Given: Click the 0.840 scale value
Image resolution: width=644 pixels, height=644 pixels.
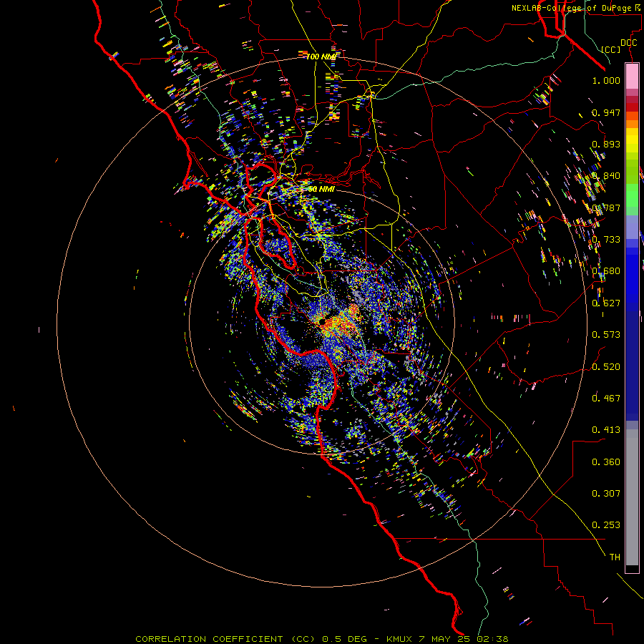Looking at the screenshot, I should [x=606, y=176].
